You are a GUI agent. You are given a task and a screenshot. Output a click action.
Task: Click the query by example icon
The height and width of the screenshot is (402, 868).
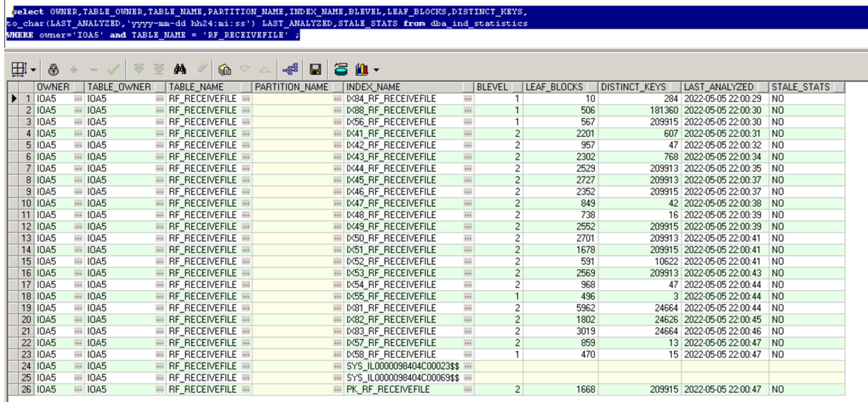coord(225,69)
